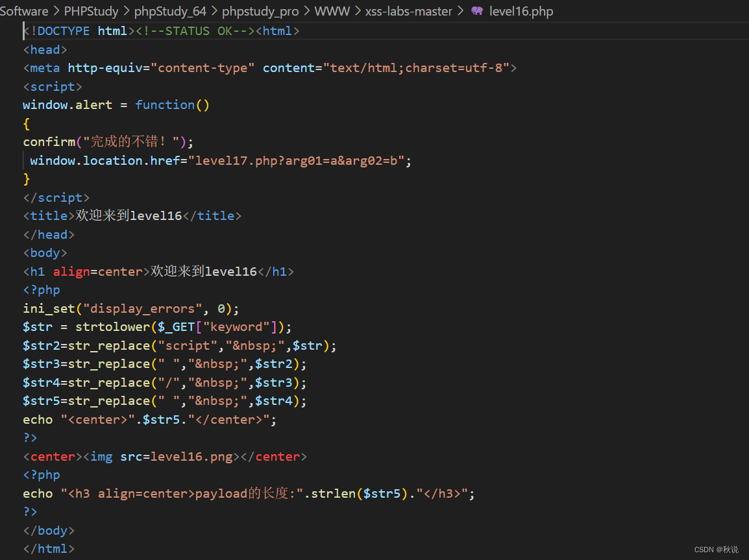Click the $str = strtolower line
The height and width of the screenshot is (560, 749).
pos(157,327)
